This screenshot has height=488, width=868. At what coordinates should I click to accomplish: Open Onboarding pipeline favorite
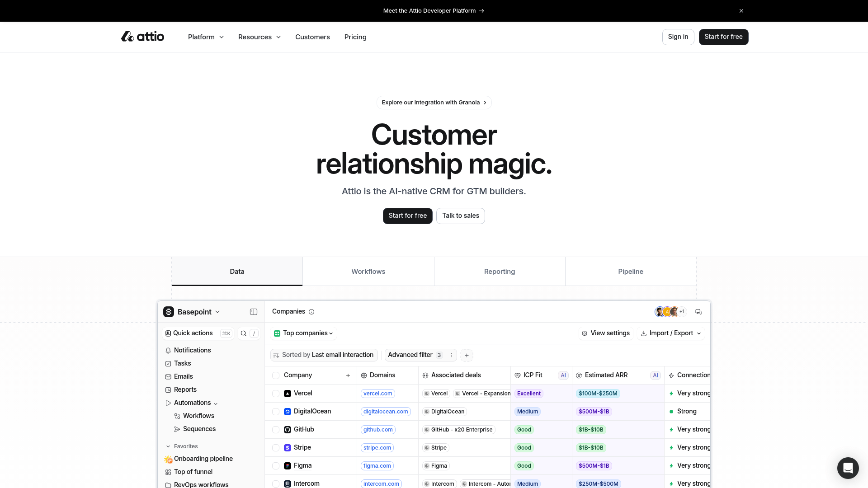point(199,459)
